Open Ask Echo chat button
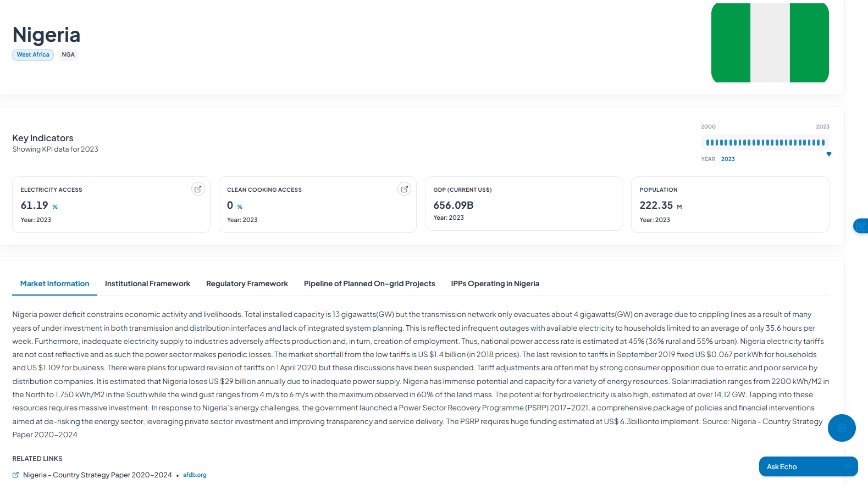 click(808, 466)
